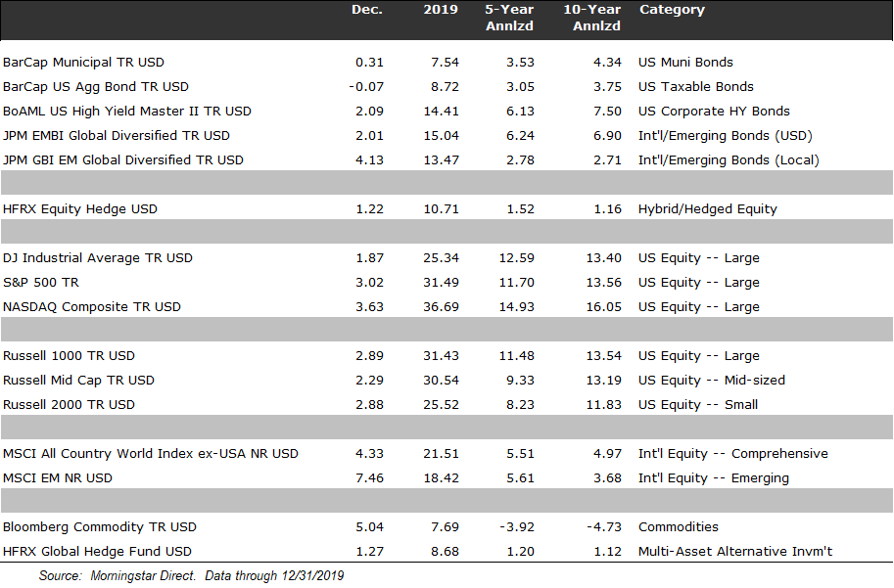
Task: Click US Corporate HY Bonds category
Action: coord(714,112)
